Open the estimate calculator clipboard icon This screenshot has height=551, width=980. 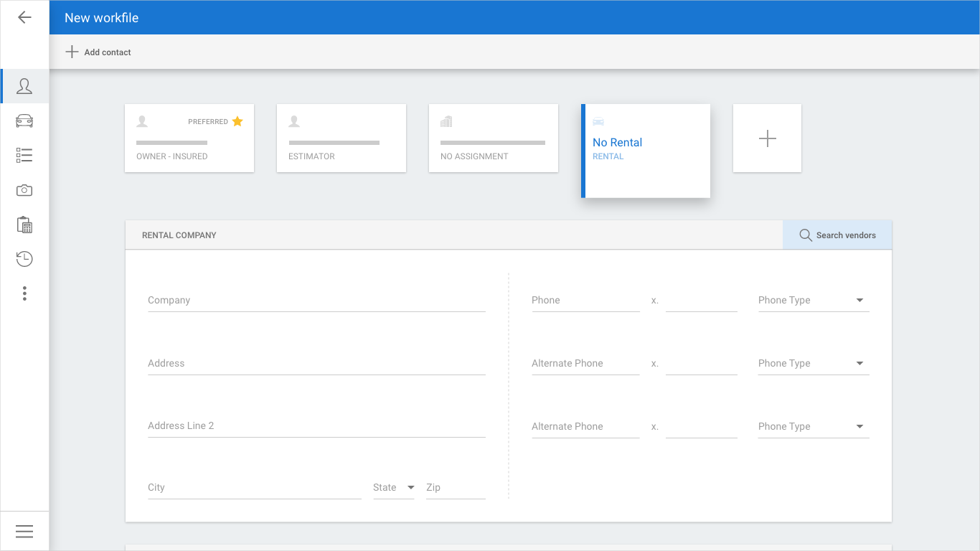24,225
